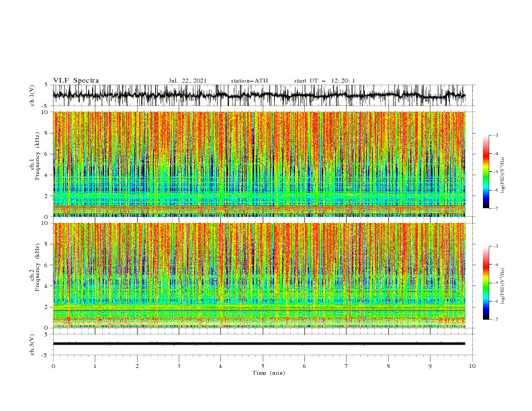Click the "-3" label on ch.2 color bar

pos(496,246)
